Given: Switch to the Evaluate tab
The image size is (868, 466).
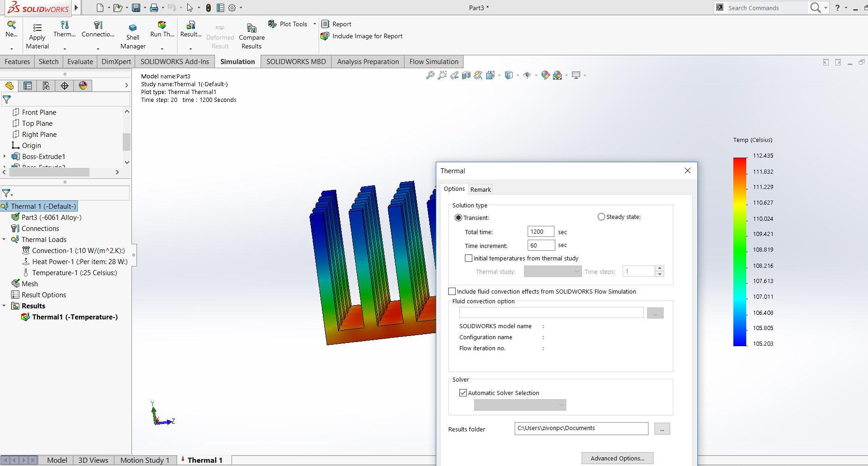Looking at the screenshot, I should (80, 62).
